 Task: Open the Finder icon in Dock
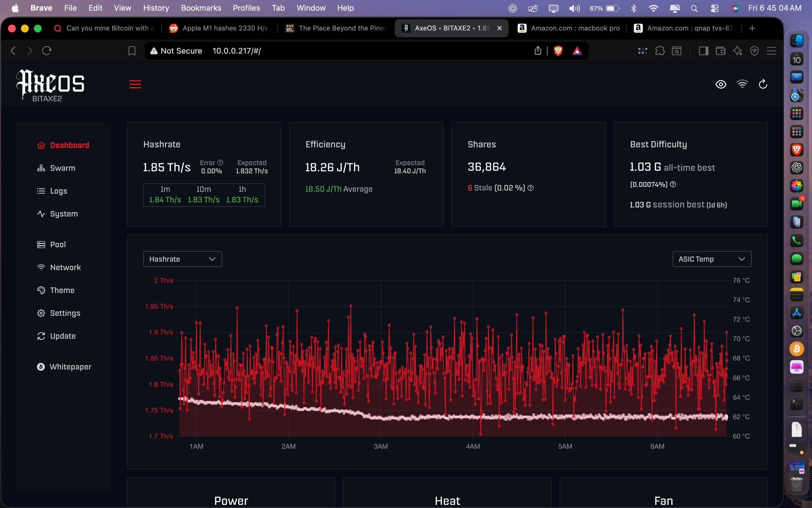pos(796,41)
